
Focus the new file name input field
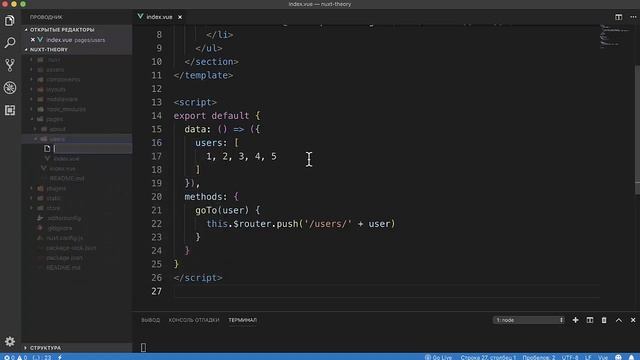coord(92,149)
